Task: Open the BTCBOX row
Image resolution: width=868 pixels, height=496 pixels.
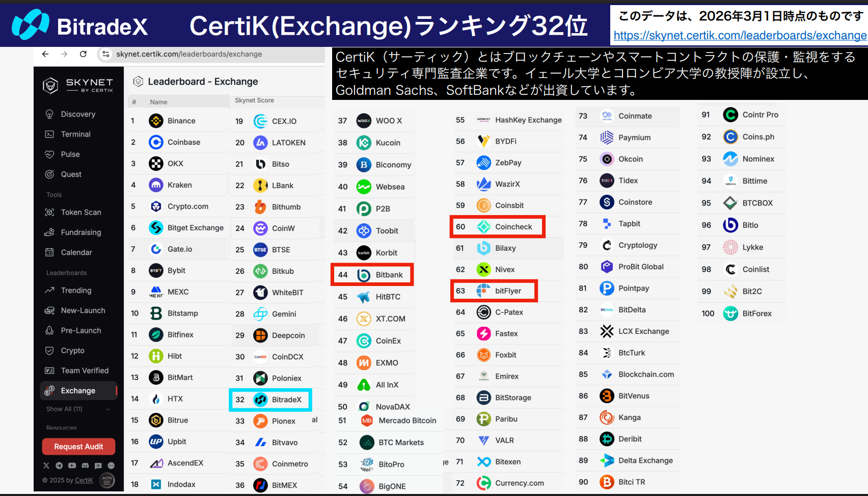Action: pos(741,203)
